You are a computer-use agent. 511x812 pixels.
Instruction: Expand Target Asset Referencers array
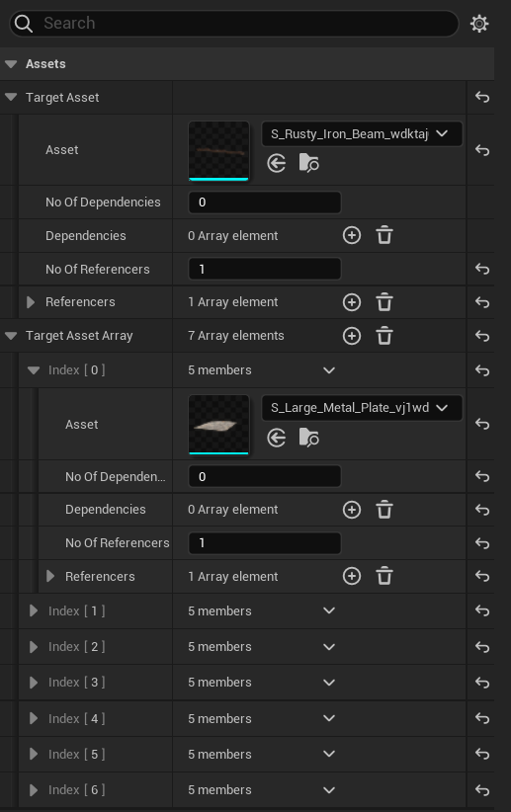(31, 302)
